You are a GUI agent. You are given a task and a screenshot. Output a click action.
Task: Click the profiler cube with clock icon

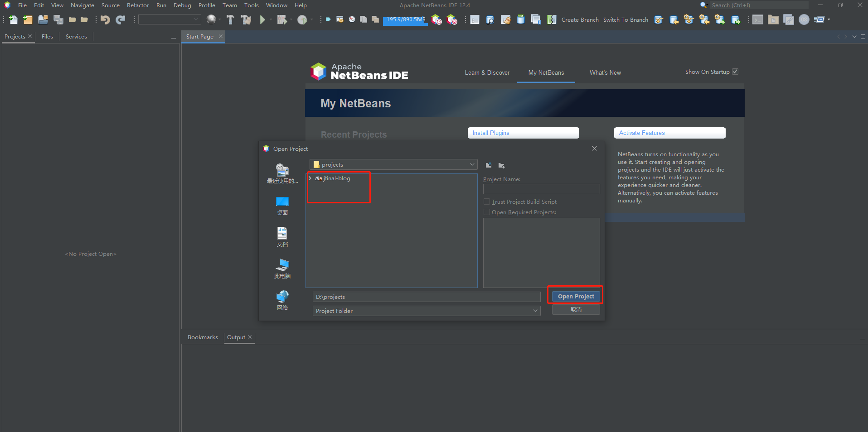click(x=436, y=19)
